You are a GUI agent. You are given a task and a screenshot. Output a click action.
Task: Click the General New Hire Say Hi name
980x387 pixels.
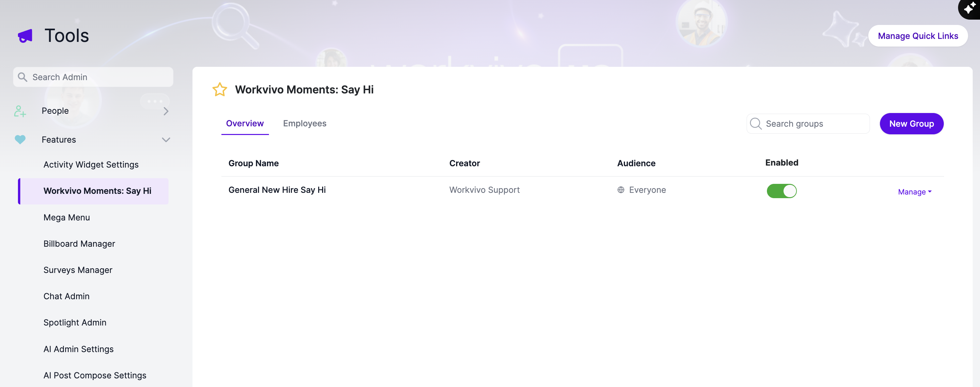click(277, 190)
